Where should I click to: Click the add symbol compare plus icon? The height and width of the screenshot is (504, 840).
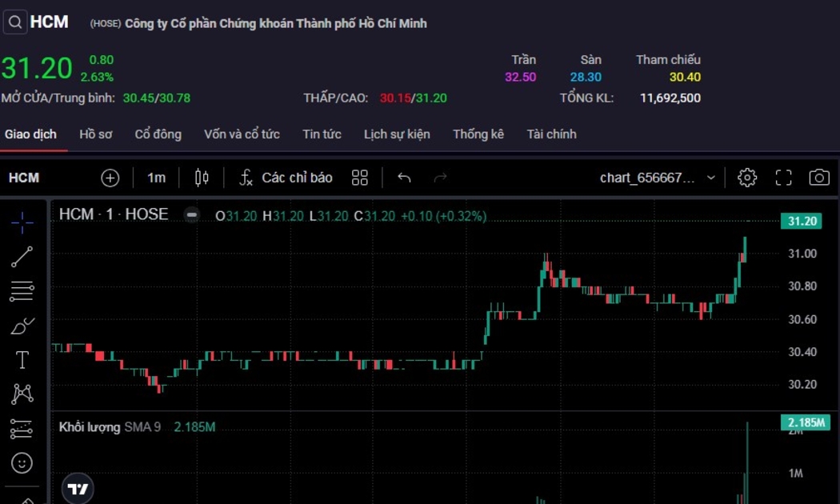click(110, 178)
